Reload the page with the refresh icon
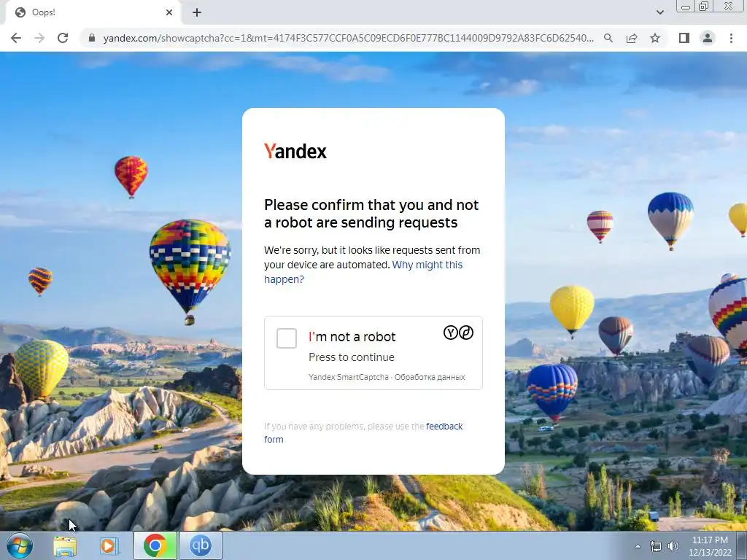The image size is (747, 560). pos(63,38)
